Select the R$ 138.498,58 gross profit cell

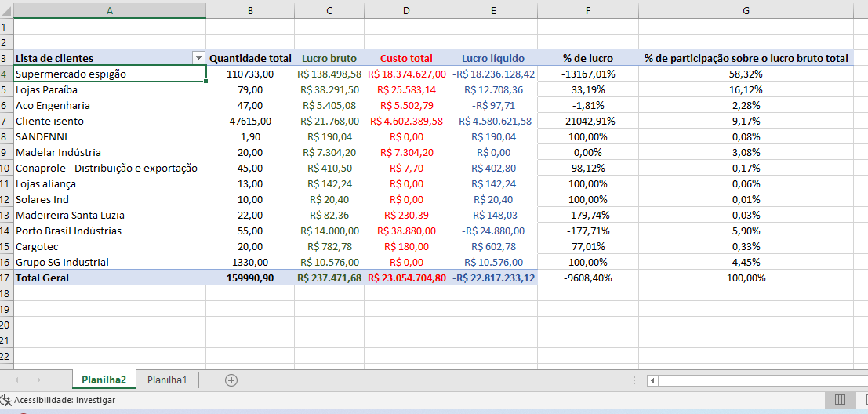point(329,74)
